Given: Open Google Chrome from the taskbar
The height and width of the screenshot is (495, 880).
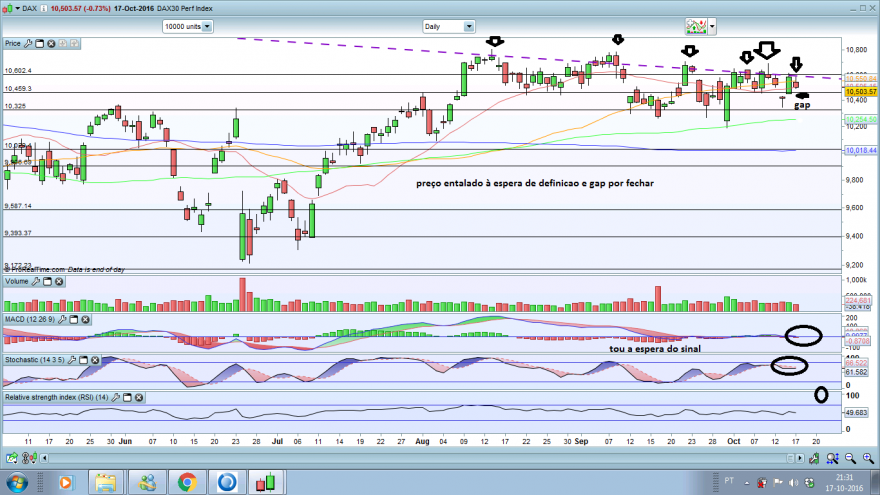Looking at the screenshot, I should coord(187,482).
